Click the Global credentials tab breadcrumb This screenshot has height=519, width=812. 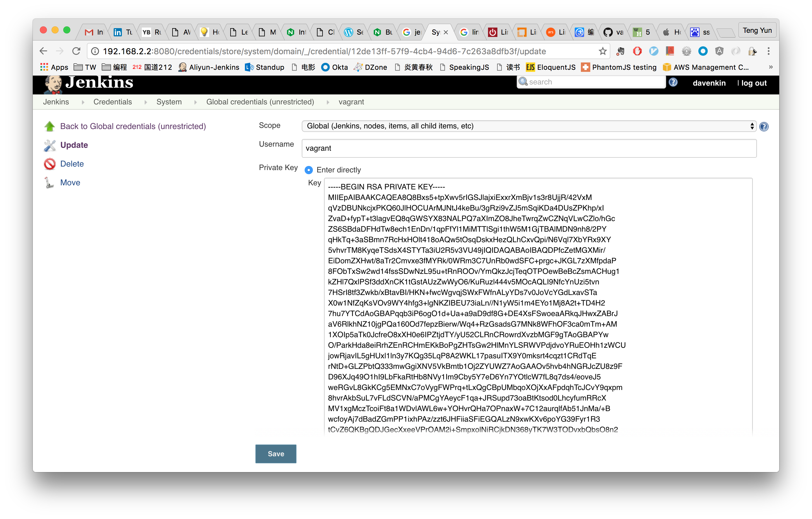pyautogui.click(x=260, y=101)
